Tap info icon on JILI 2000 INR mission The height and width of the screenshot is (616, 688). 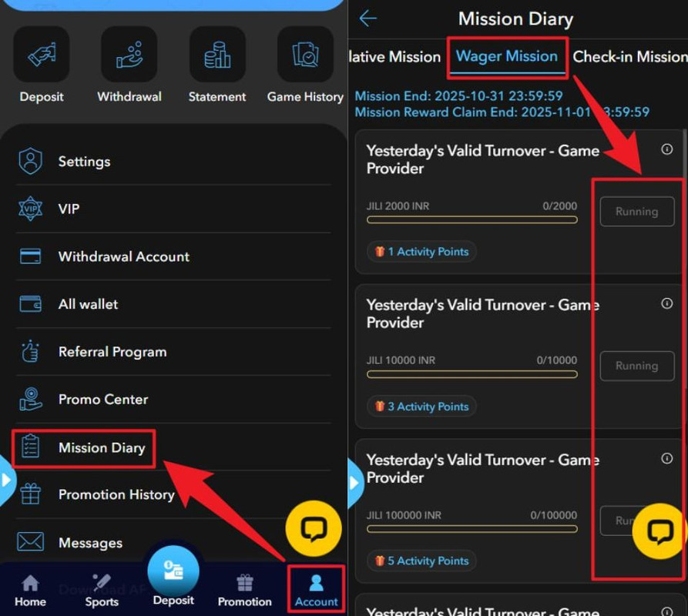(x=667, y=149)
